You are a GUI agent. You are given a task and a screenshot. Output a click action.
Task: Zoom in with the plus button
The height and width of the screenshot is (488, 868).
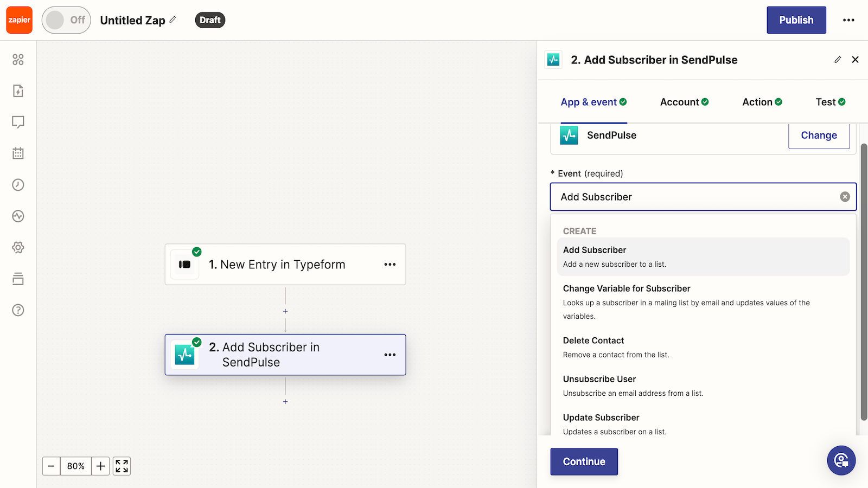pos(100,466)
